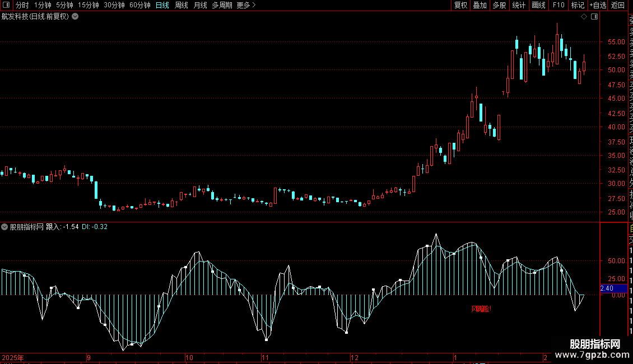633x364 pixels.
Task: Click the DI: -0.32 indicator value
Action: [x=95, y=227]
